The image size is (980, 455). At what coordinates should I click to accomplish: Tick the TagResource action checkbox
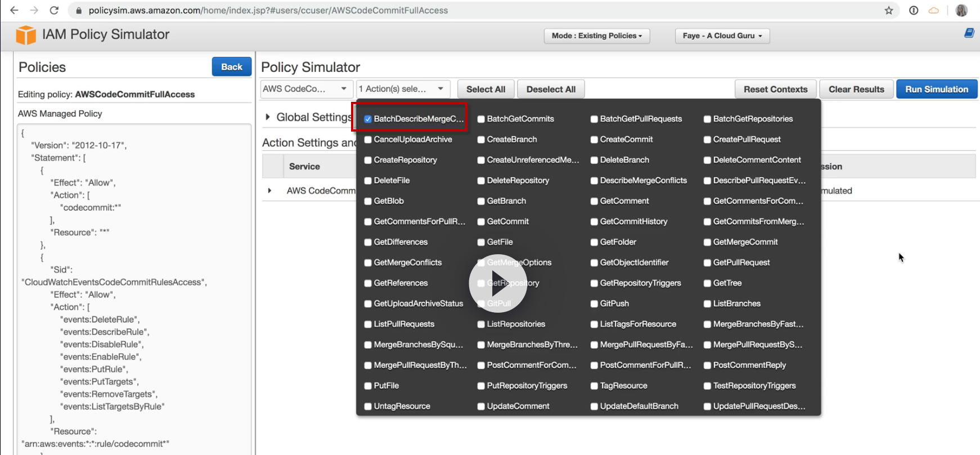(594, 386)
